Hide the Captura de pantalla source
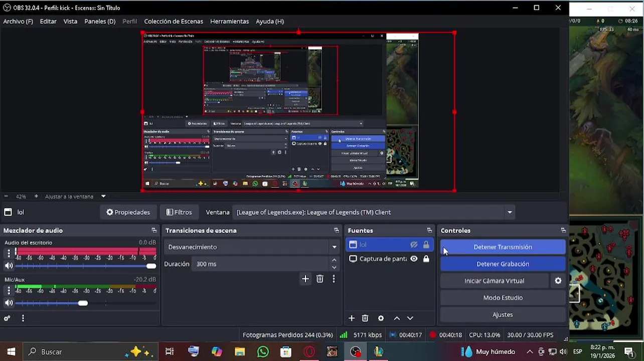The width and height of the screenshot is (644, 361). [x=414, y=259]
